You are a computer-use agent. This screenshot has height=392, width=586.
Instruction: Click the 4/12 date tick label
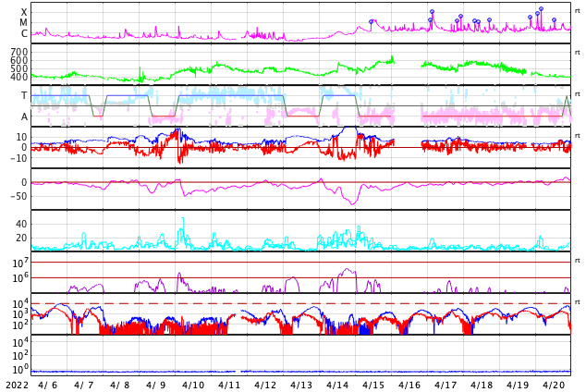[x=265, y=385]
